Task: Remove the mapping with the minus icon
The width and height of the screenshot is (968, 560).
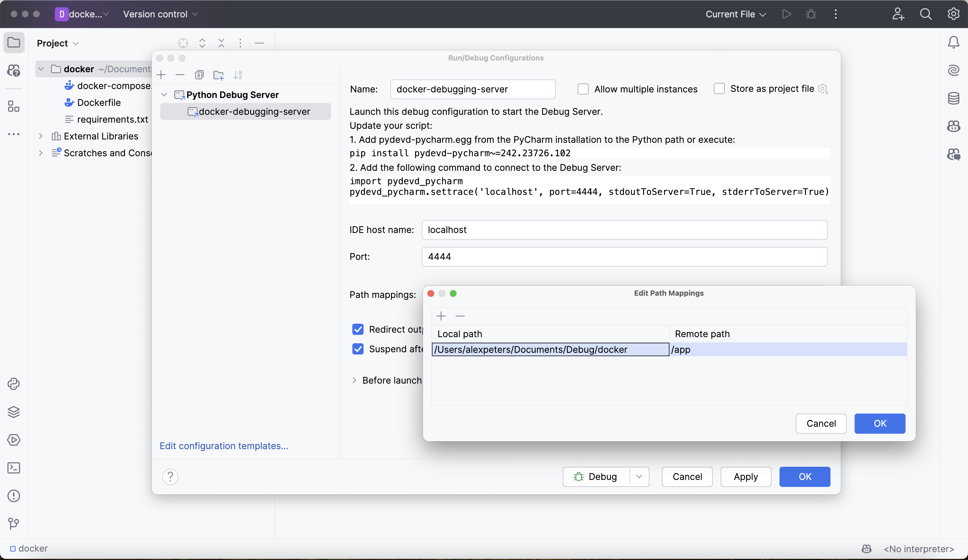Action: 460,316
